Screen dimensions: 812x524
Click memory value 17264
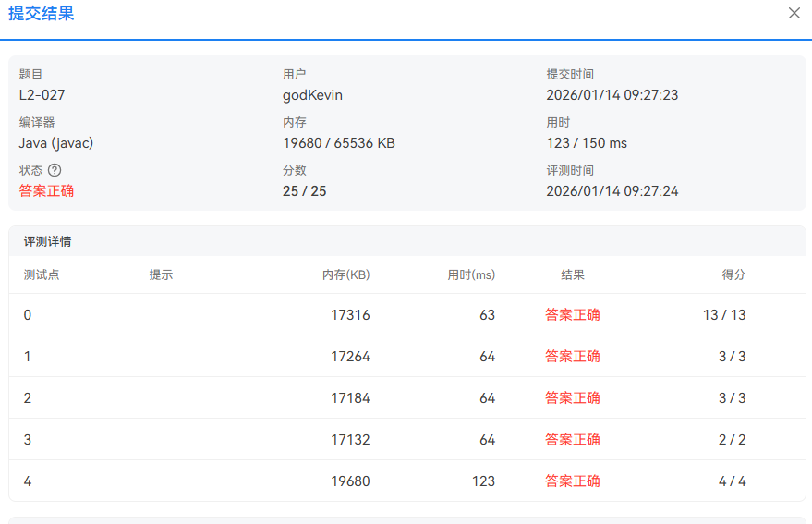tap(351, 357)
